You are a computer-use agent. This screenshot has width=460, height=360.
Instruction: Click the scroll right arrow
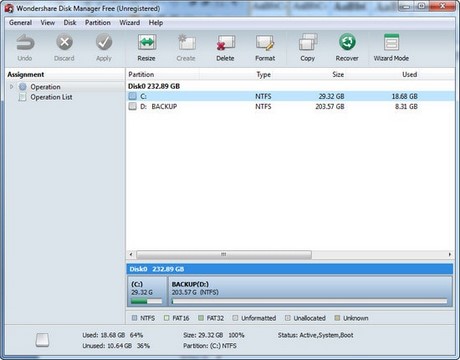pos(450,255)
